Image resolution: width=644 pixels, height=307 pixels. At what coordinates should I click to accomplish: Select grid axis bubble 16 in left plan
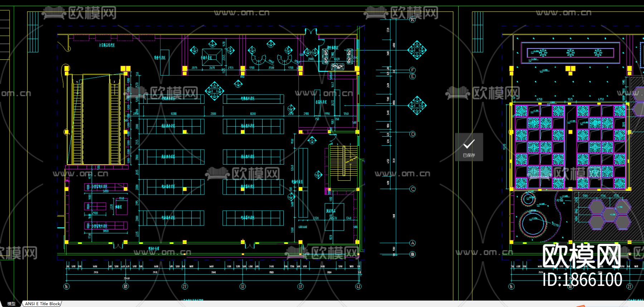click(x=66, y=286)
